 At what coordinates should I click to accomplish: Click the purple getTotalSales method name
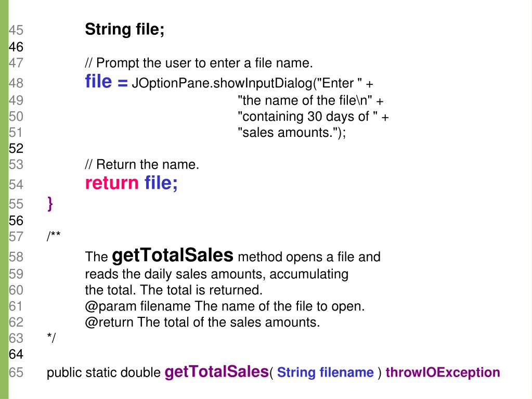pyautogui.click(x=217, y=372)
